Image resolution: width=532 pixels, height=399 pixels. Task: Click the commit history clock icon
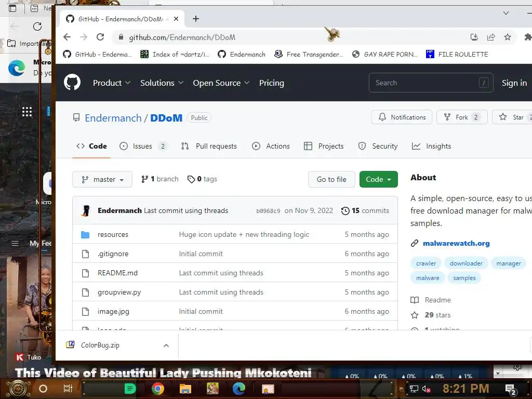click(x=345, y=211)
